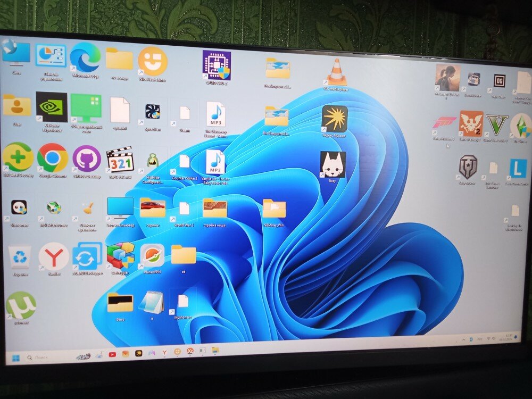Screen dimensions: 532x399
Task: Switch keyboard language indicator in tray
Action: (x=480, y=338)
